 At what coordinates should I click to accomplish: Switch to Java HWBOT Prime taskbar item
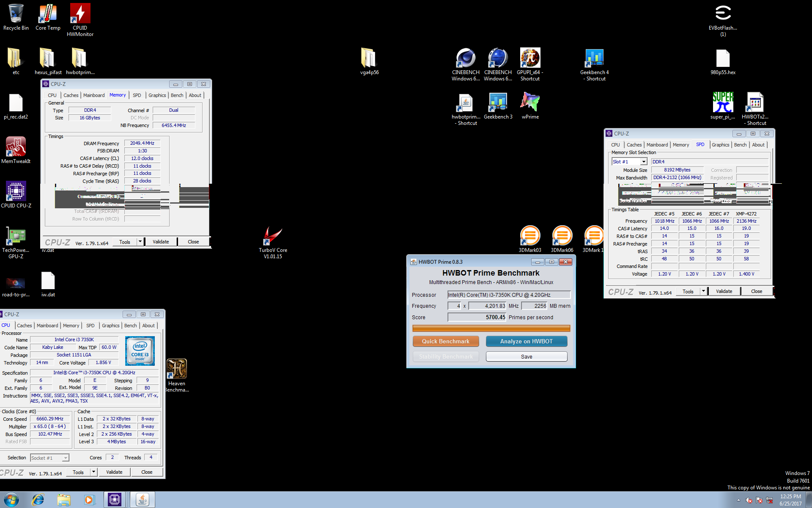(x=142, y=500)
